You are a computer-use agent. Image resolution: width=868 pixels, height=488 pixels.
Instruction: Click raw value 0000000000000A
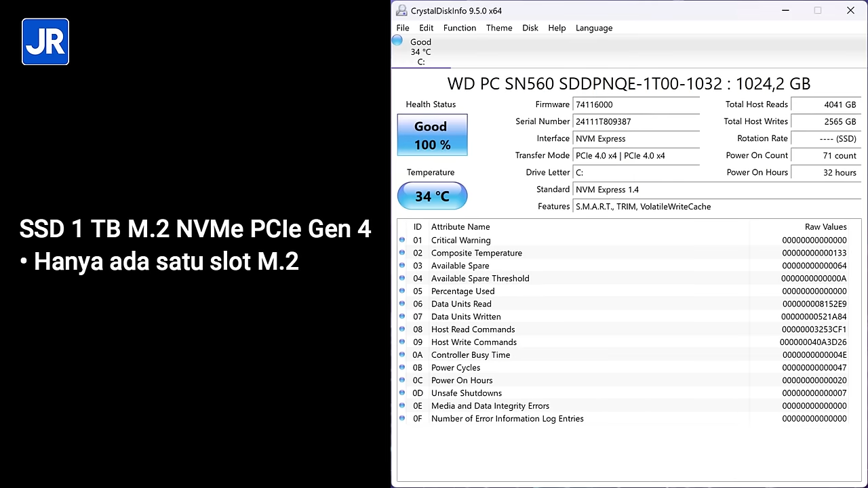pos(814,279)
